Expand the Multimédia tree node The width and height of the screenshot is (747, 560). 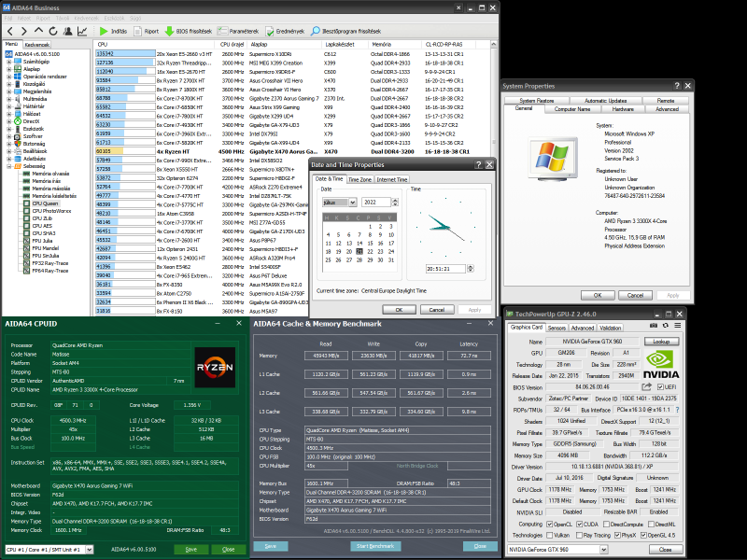8,99
